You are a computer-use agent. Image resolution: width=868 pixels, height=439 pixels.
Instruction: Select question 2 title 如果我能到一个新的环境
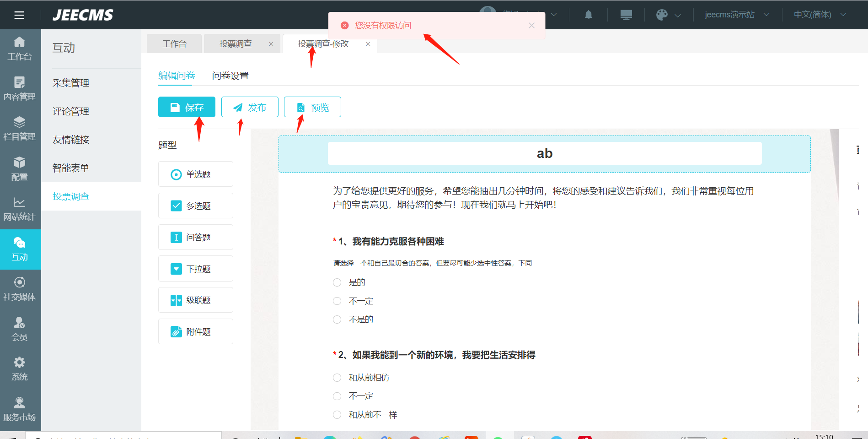tap(444, 355)
